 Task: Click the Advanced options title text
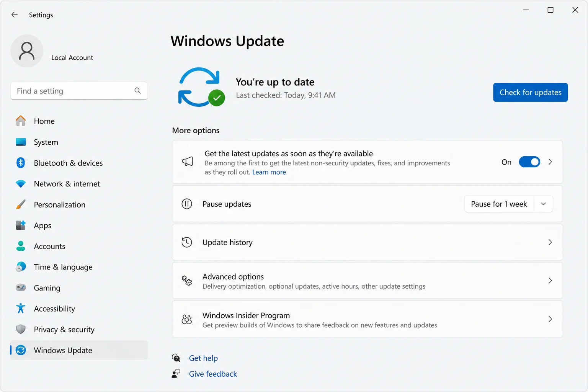click(x=233, y=276)
